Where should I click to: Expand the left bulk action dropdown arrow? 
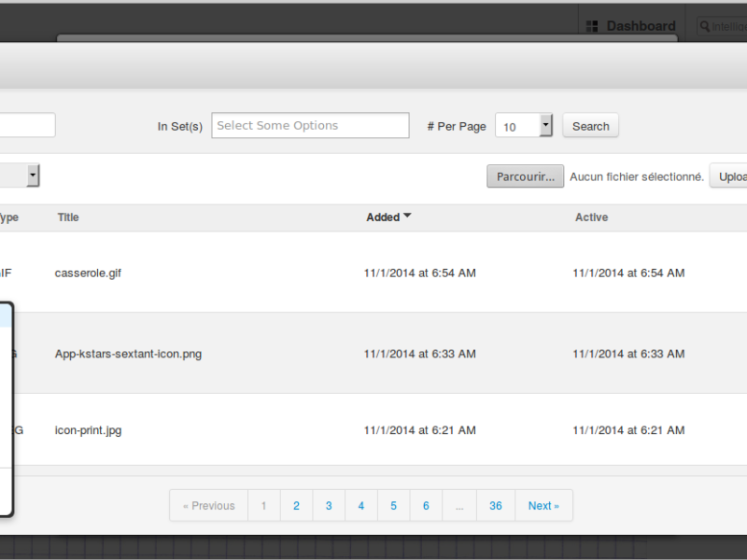33,175
